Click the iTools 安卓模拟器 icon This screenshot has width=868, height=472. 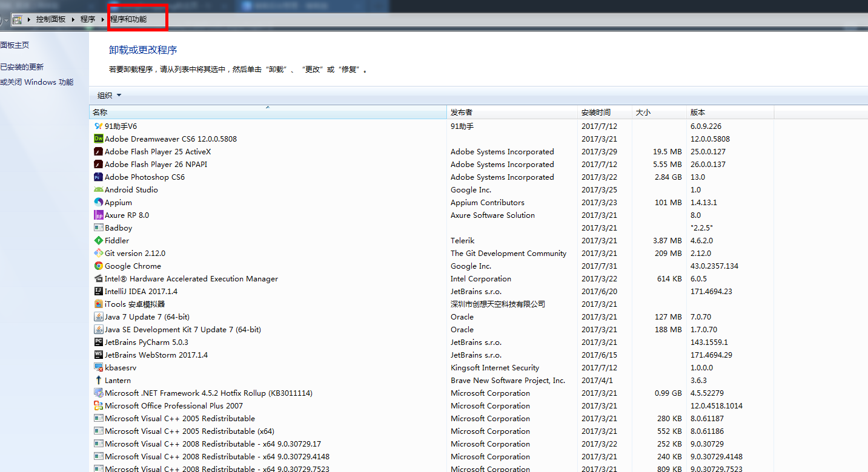point(99,304)
